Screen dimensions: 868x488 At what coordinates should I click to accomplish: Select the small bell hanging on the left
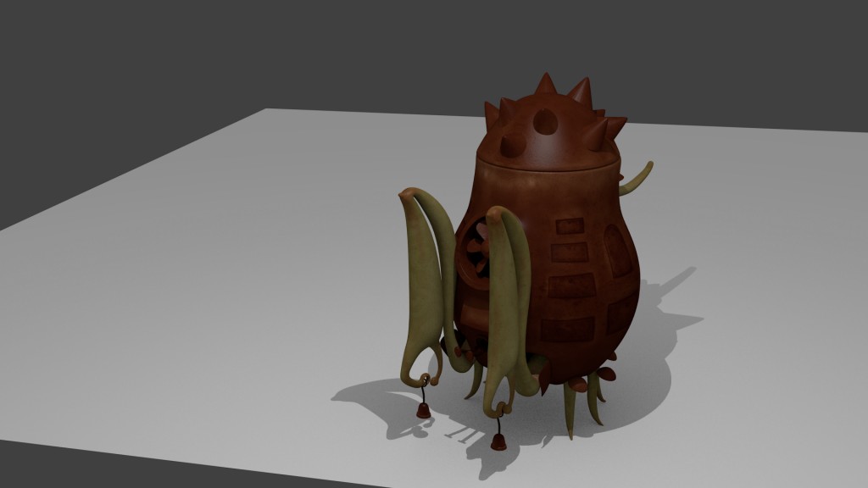click(x=424, y=410)
